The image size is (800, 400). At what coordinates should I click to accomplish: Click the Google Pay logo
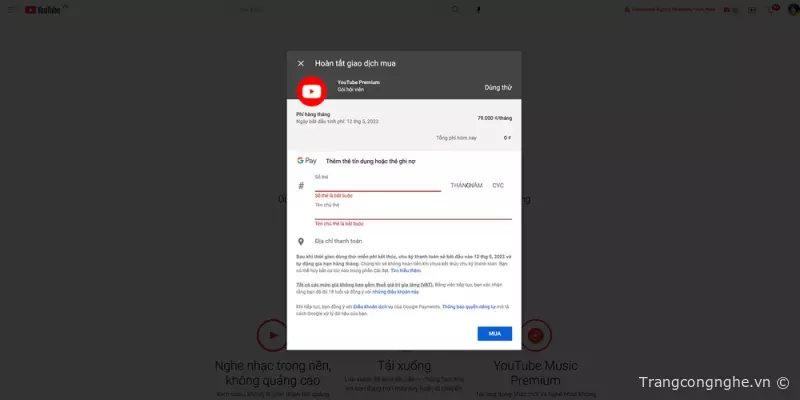(x=307, y=160)
